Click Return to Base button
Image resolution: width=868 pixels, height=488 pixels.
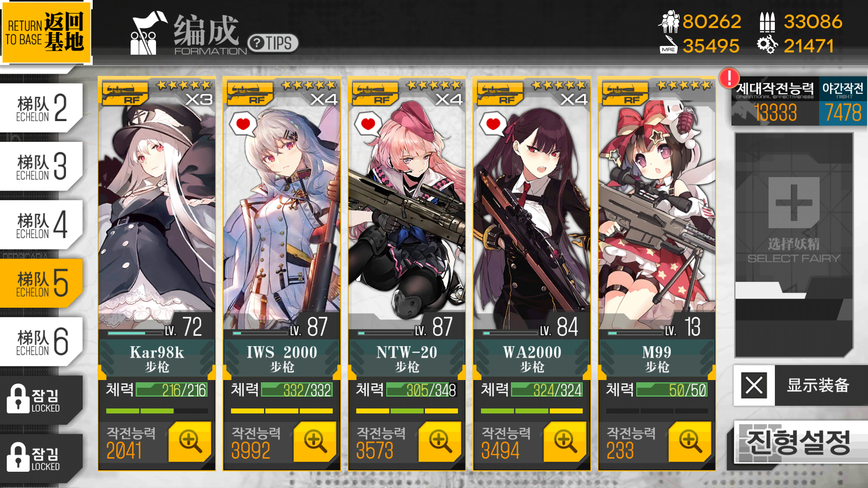tap(46, 33)
